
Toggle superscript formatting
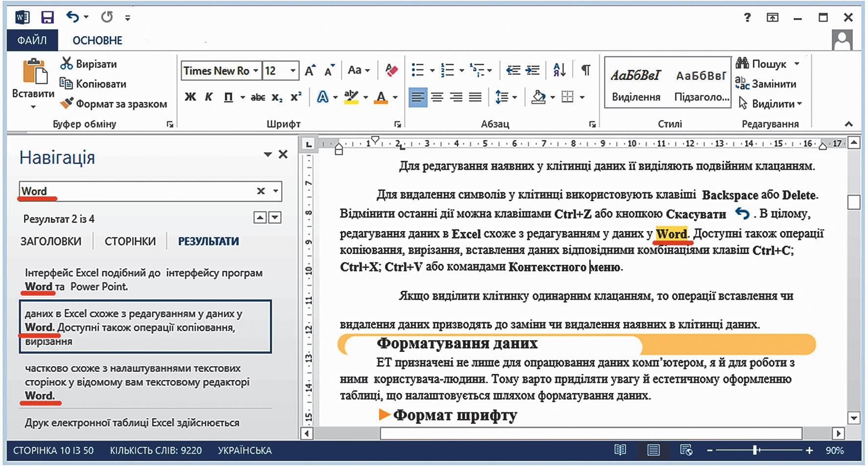click(296, 96)
